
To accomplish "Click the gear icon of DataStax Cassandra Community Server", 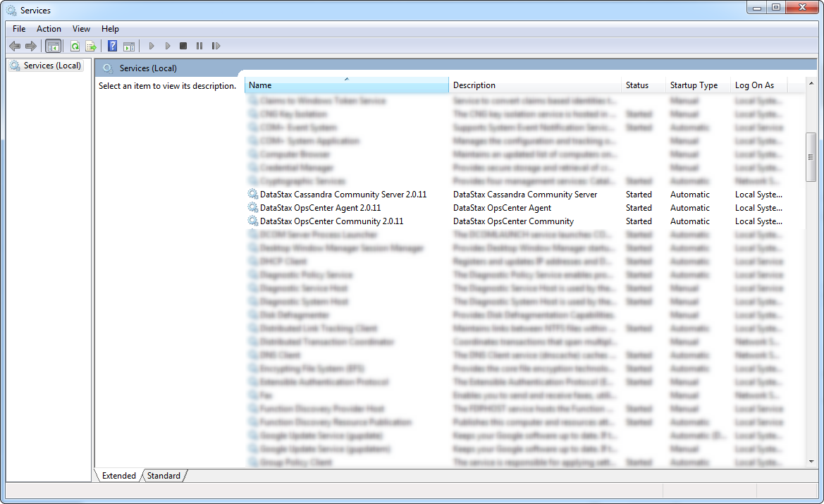I will point(253,194).
